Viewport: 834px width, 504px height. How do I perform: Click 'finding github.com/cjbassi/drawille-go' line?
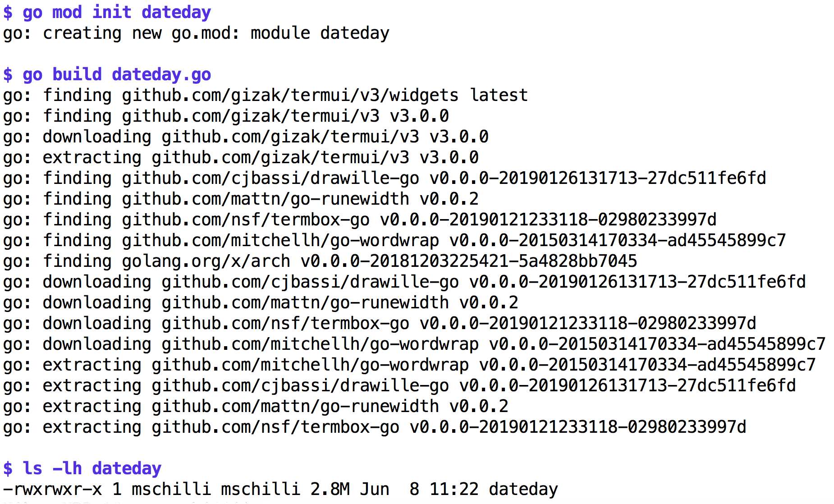click(385, 179)
